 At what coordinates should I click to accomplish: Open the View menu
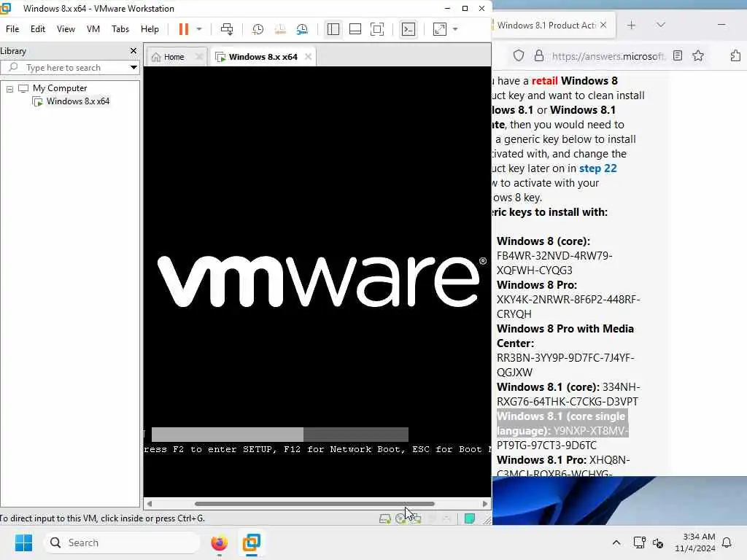(66, 29)
